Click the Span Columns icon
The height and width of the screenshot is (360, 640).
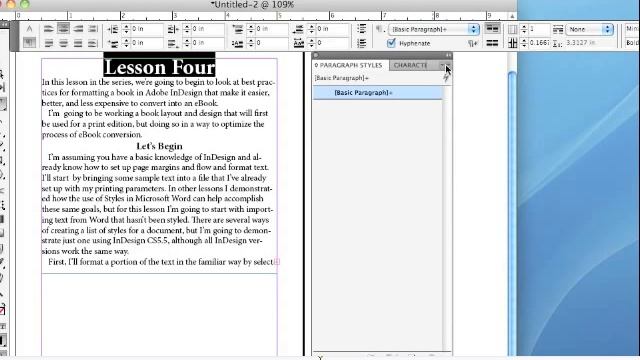point(558,29)
